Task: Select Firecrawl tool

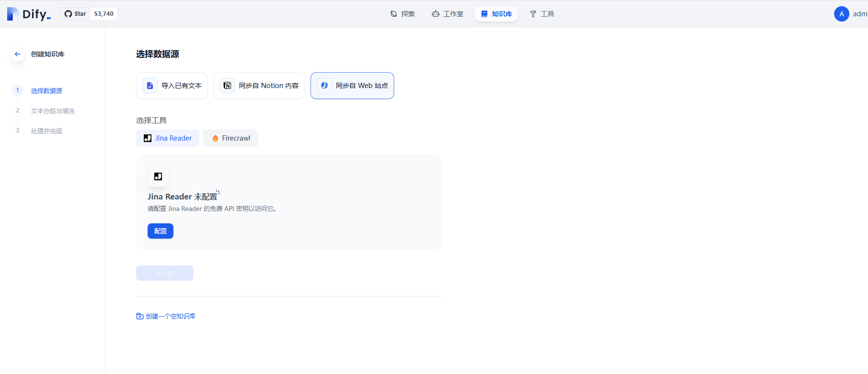Action: [x=230, y=138]
